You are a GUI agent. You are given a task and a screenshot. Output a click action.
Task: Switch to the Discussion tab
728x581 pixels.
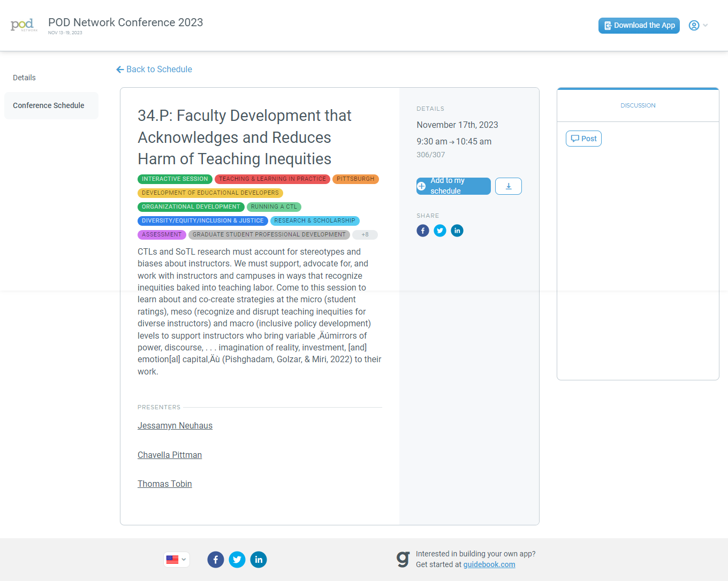point(638,105)
